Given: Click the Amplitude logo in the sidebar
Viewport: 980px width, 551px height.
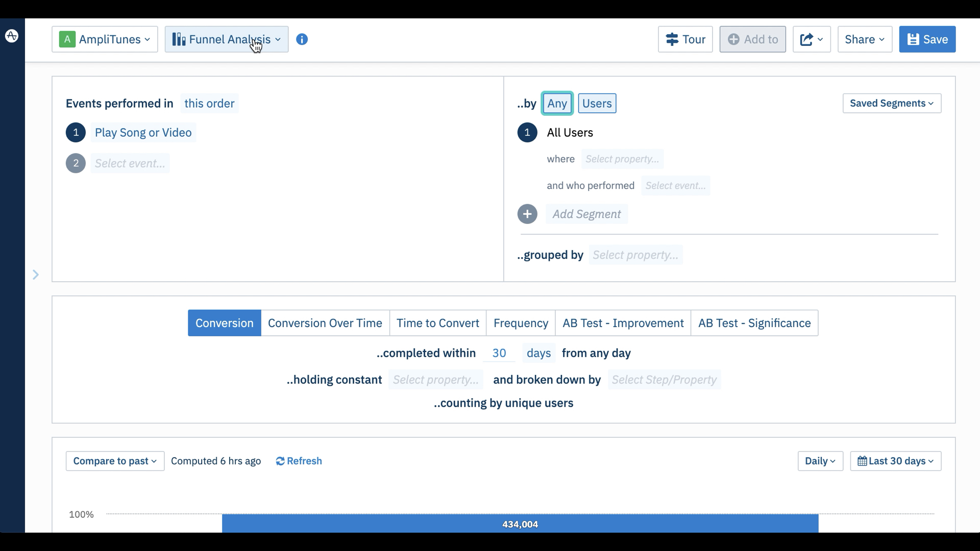Looking at the screenshot, I should [x=12, y=36].
